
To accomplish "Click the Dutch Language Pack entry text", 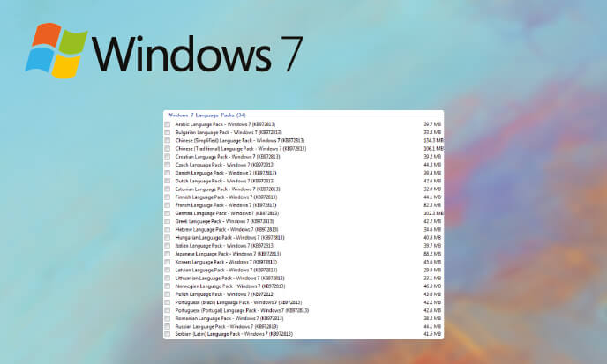I will pos(226,182).
